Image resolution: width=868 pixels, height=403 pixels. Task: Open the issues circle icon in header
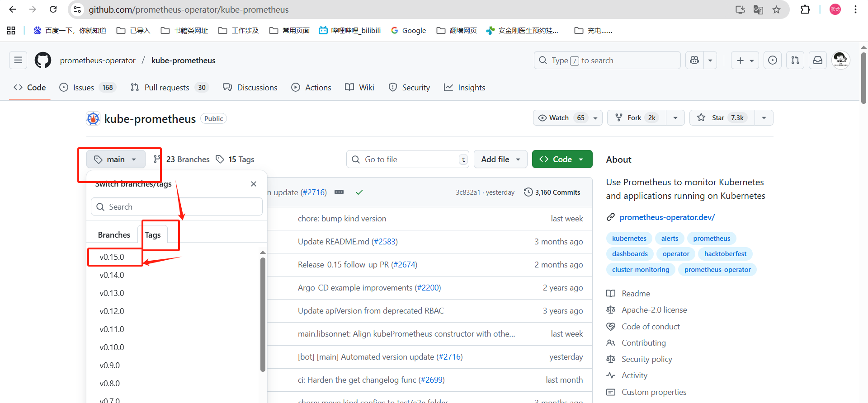pyautogui.click(x=773, y=60)
